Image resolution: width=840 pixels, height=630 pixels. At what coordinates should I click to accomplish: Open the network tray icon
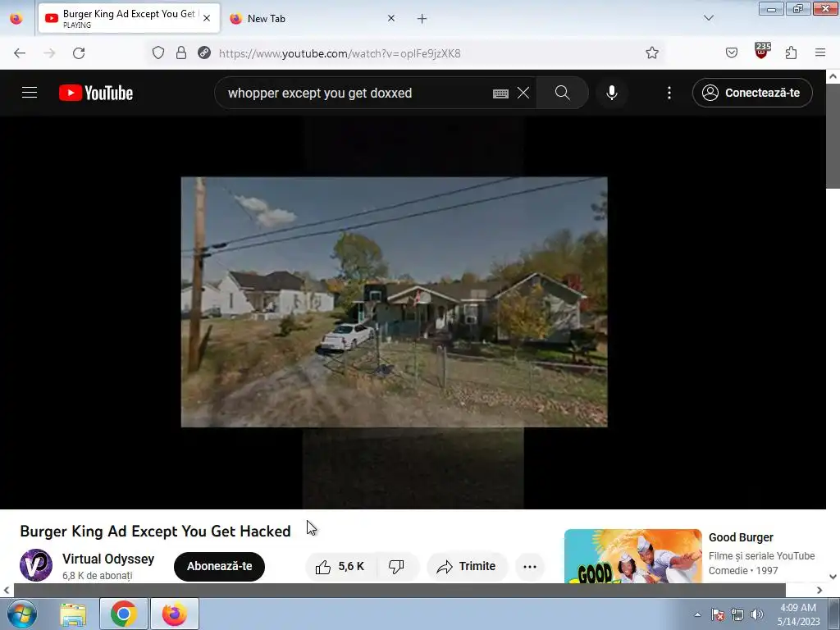tap(737, 614)
